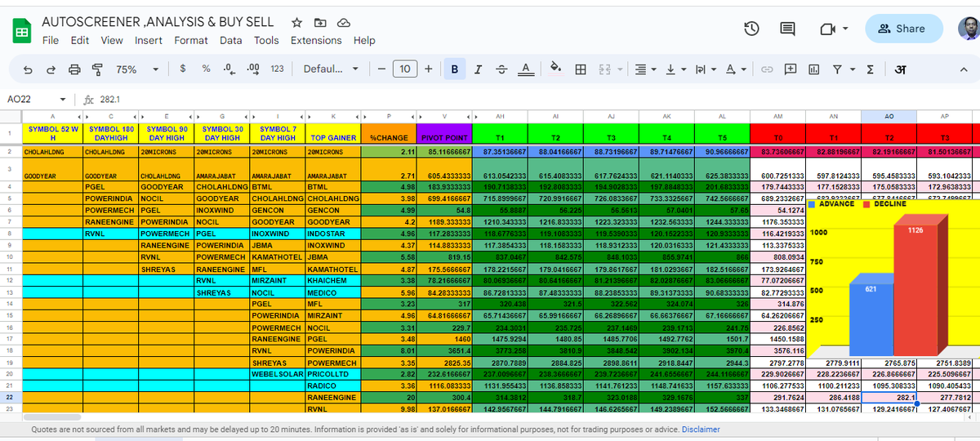Click the formula bar showing 282.1

(537, 99)
